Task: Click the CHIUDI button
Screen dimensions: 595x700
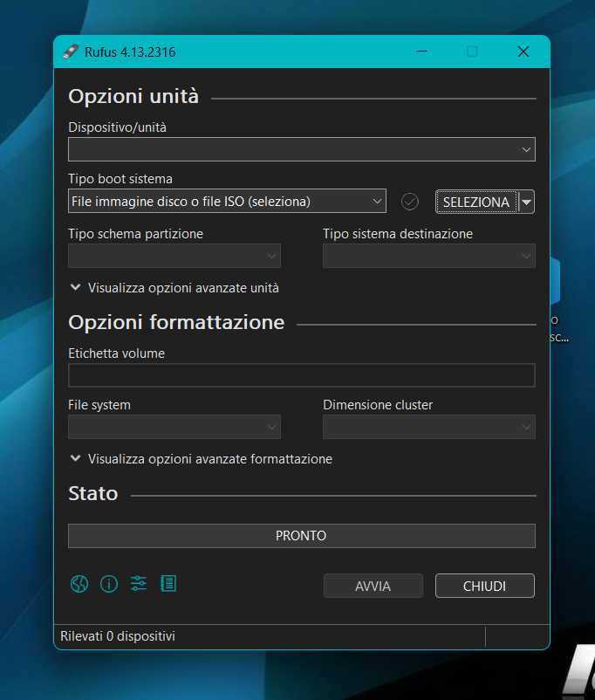Action: (485, 586)
